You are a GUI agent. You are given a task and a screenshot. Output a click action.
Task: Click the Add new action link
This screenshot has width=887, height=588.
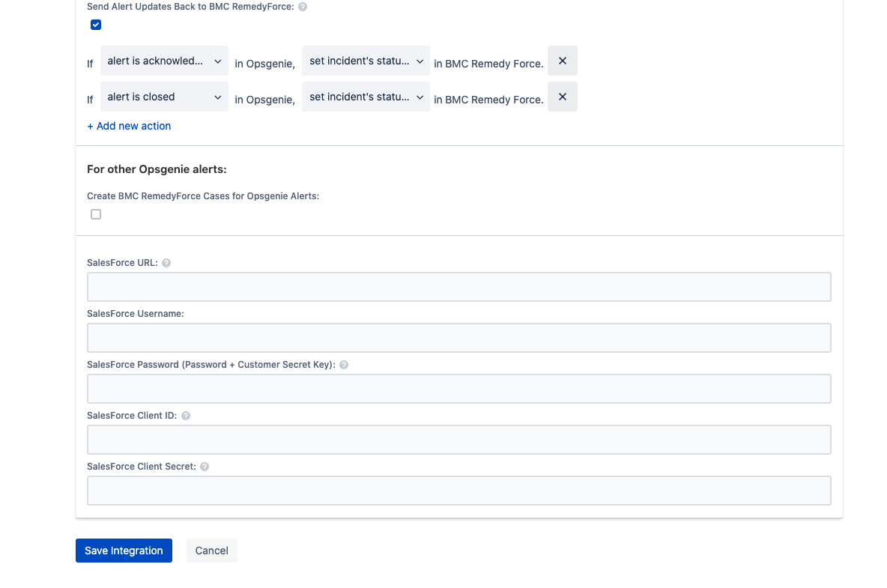(129, 126)
